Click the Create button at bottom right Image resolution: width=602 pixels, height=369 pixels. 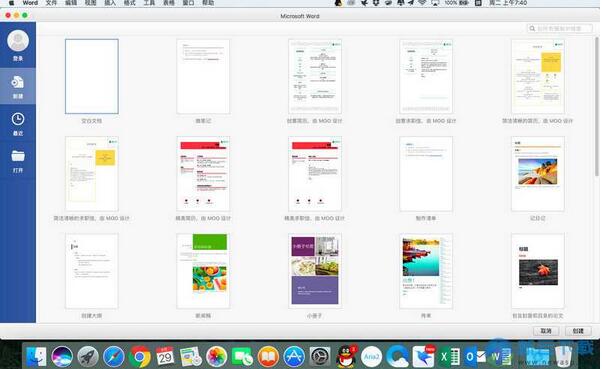click(x=578, y=331)
